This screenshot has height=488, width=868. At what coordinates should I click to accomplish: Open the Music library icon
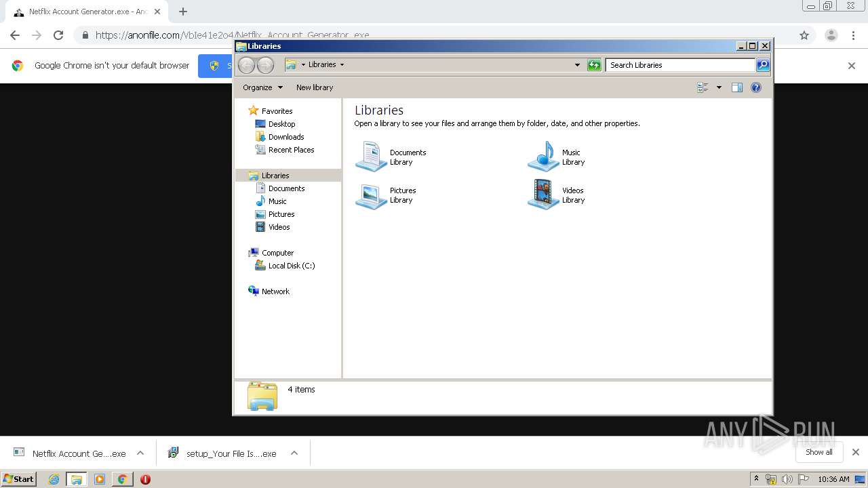[543, 157]
